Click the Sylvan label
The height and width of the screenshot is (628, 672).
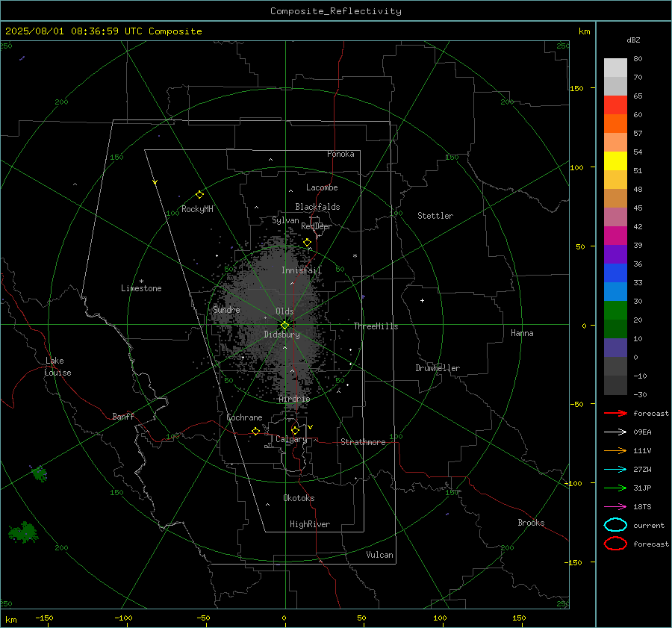(x=285, y=220)
